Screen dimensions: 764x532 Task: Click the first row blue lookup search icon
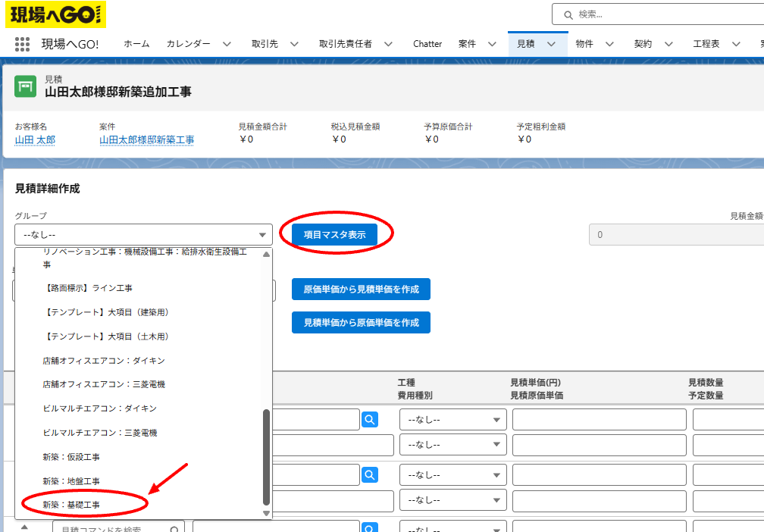tap(370, 420)
